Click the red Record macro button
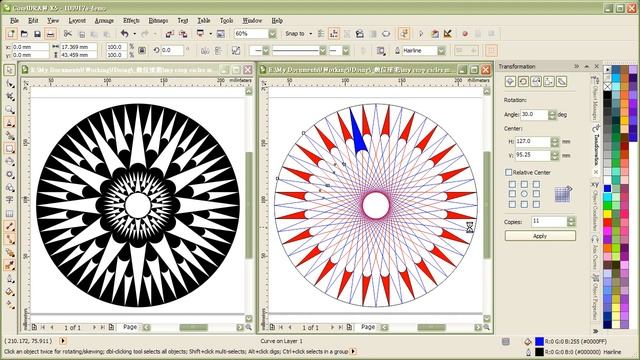 click(465, 34)
